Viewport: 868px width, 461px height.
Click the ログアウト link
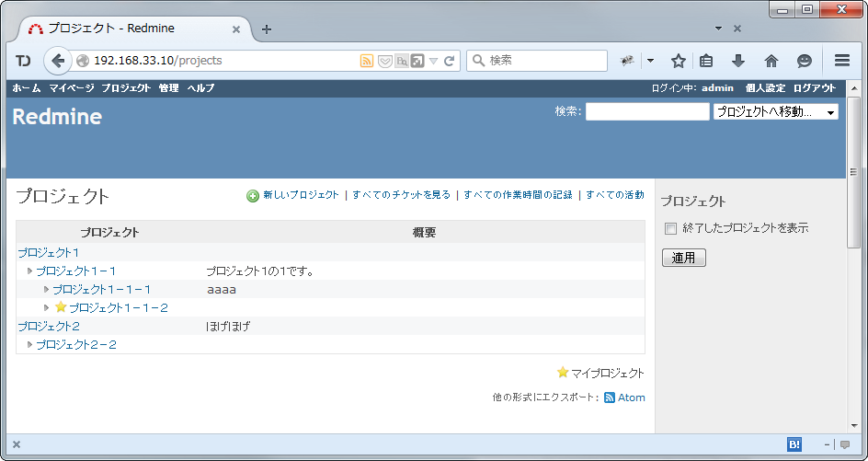pyautogui.click(x=815, y=88)
